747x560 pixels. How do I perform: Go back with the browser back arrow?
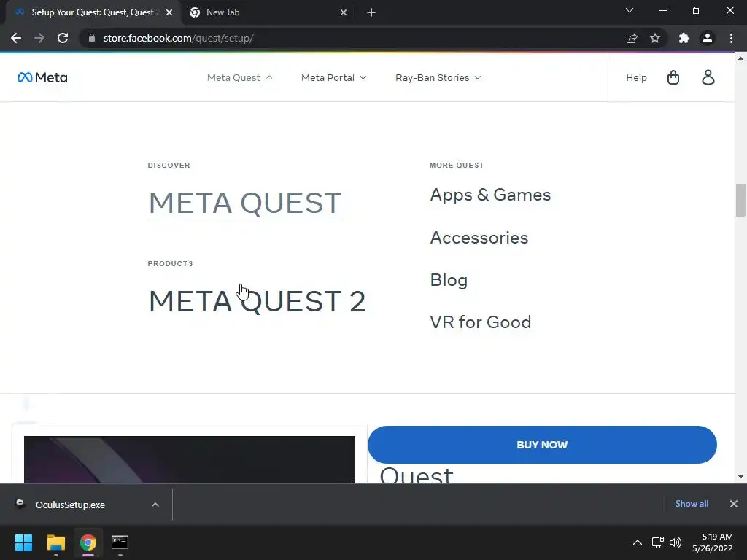16,38
